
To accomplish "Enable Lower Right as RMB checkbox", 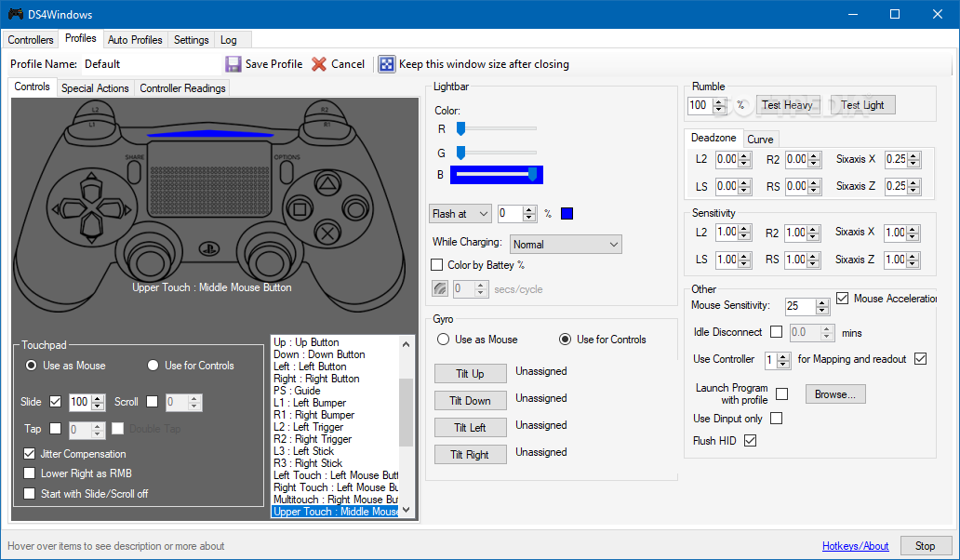I will coord(29,473).
